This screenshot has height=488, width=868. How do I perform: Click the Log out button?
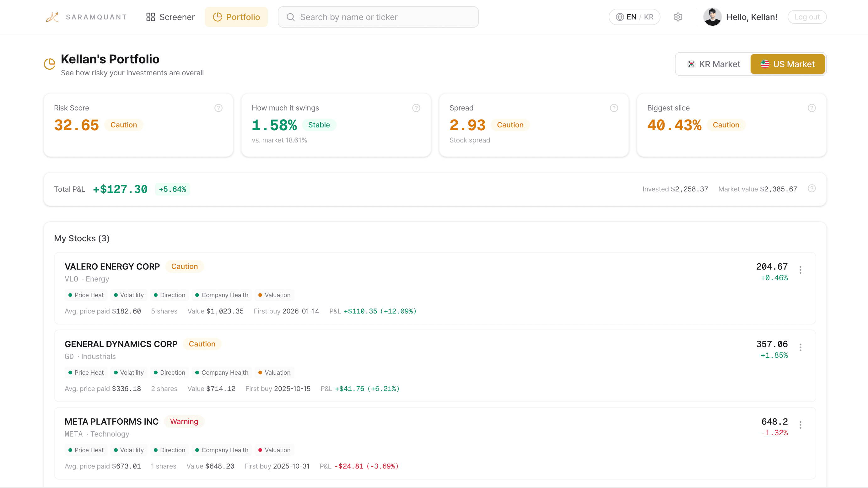coord(807,17)
